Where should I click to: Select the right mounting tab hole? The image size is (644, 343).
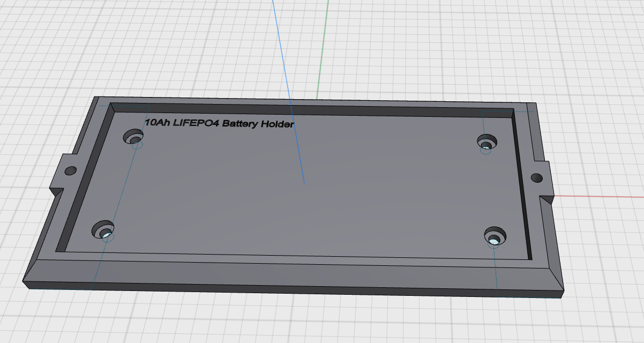[536, 178]
